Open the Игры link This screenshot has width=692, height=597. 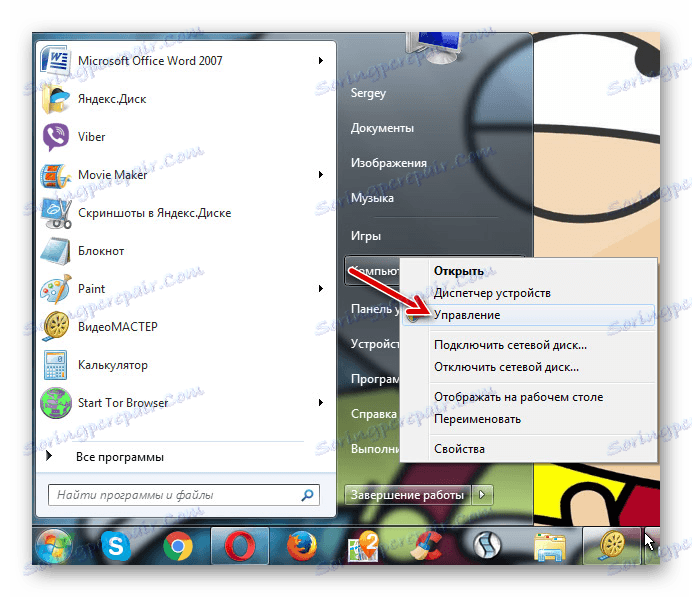coord(365,236)
